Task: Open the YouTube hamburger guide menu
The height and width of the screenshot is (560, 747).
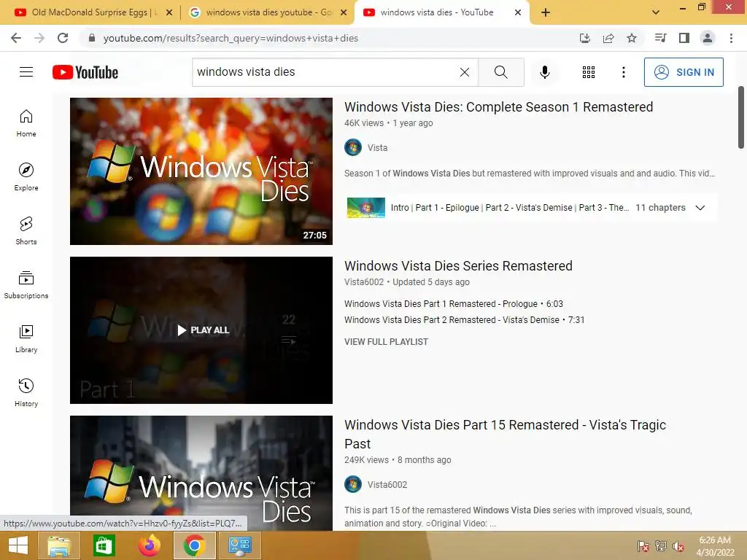Action: (x=26, y=72)
